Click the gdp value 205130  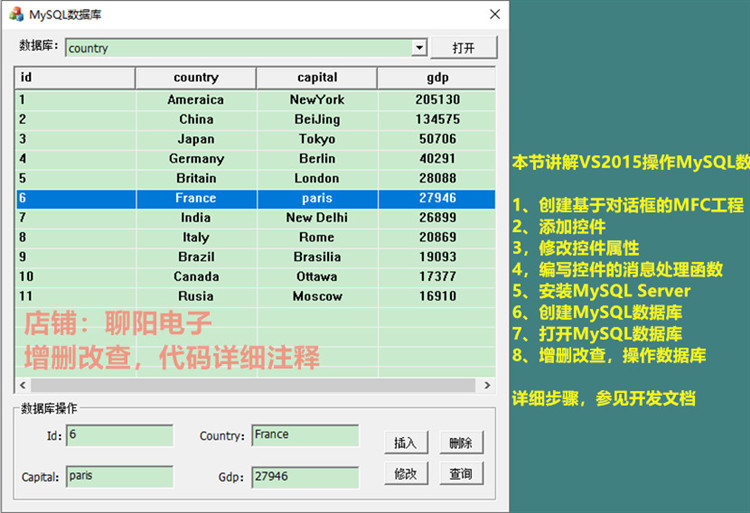437,99
